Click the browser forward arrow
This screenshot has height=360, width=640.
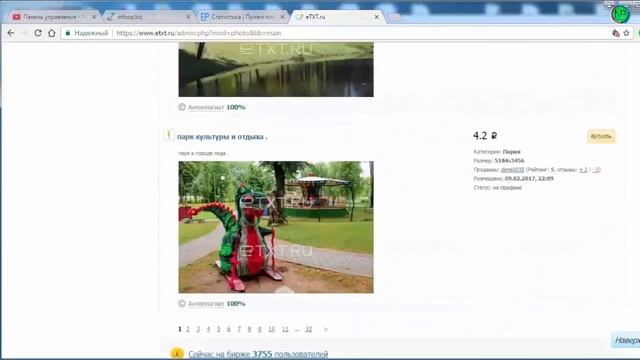click(24, 33)
